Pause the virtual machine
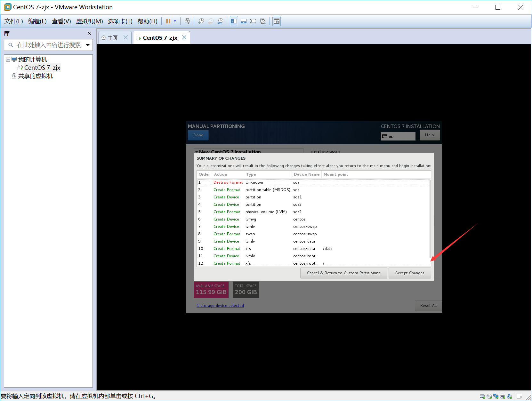The height and width of the screenshot is (401, 532). 168,21
